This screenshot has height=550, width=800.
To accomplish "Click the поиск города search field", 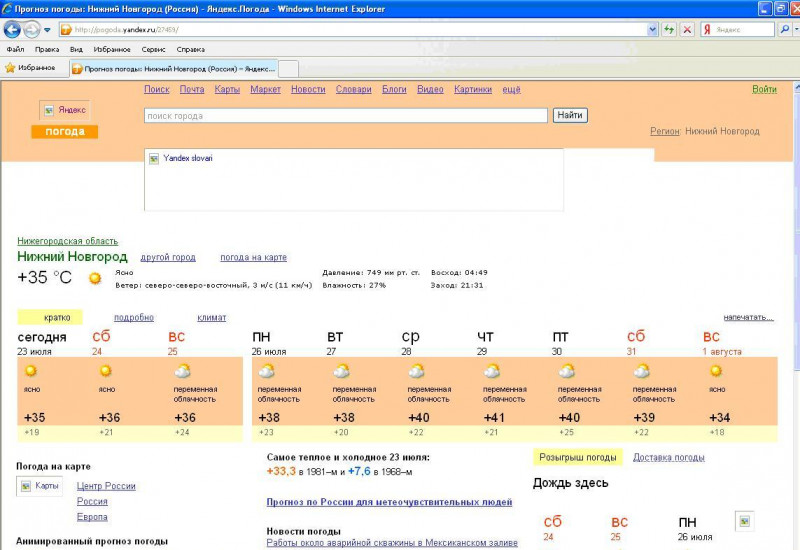I will (346, 116).
